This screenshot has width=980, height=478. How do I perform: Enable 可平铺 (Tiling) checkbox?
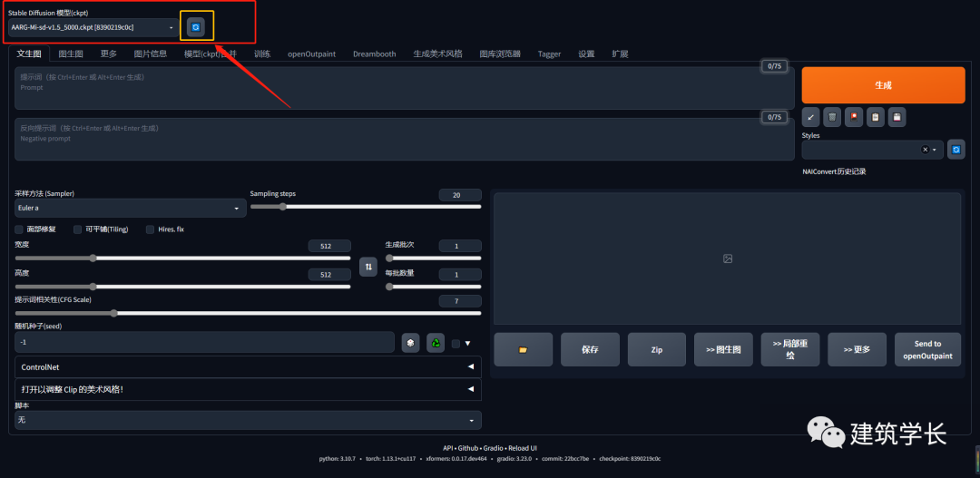pos(77,229)
